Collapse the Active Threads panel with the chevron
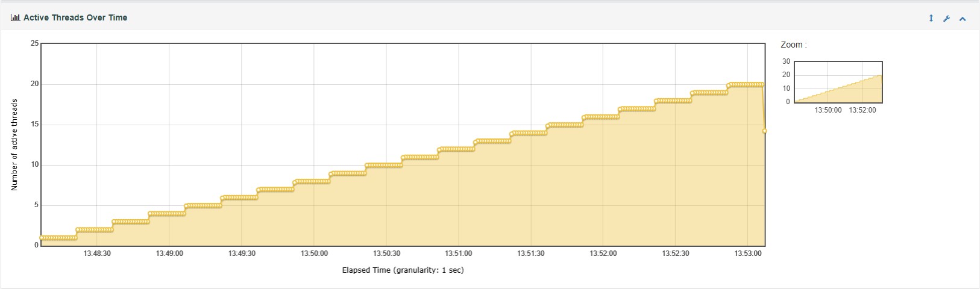 [x=963, y=19]
